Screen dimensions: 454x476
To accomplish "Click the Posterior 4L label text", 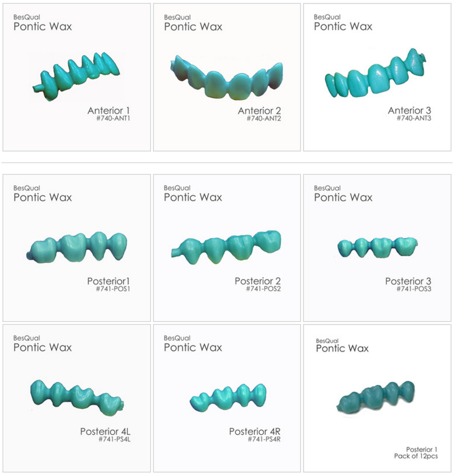I will tap(105, 431).
